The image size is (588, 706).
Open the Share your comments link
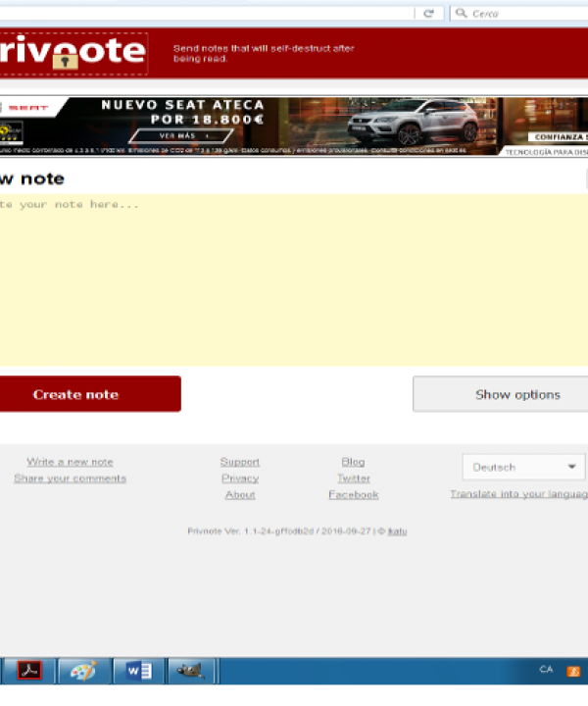tap(70, 479)
